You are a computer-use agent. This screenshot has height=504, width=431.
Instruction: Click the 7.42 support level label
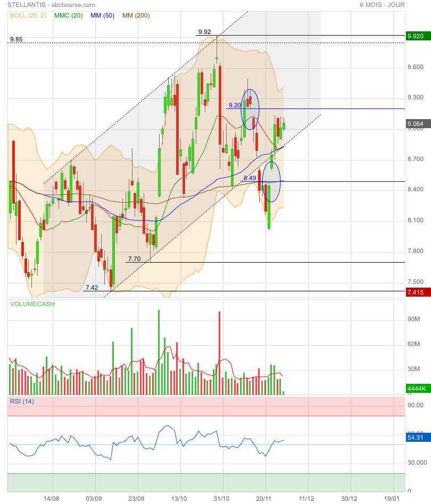pos(92,288)
